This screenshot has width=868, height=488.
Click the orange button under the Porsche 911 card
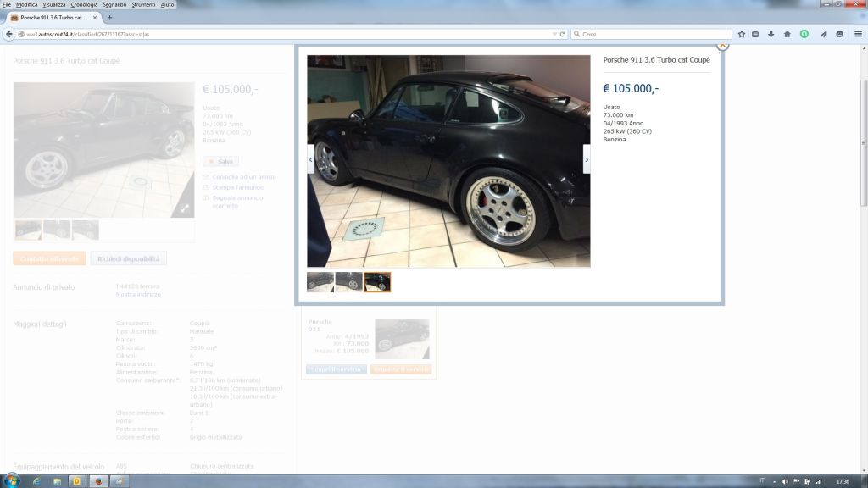pos(401,369)
